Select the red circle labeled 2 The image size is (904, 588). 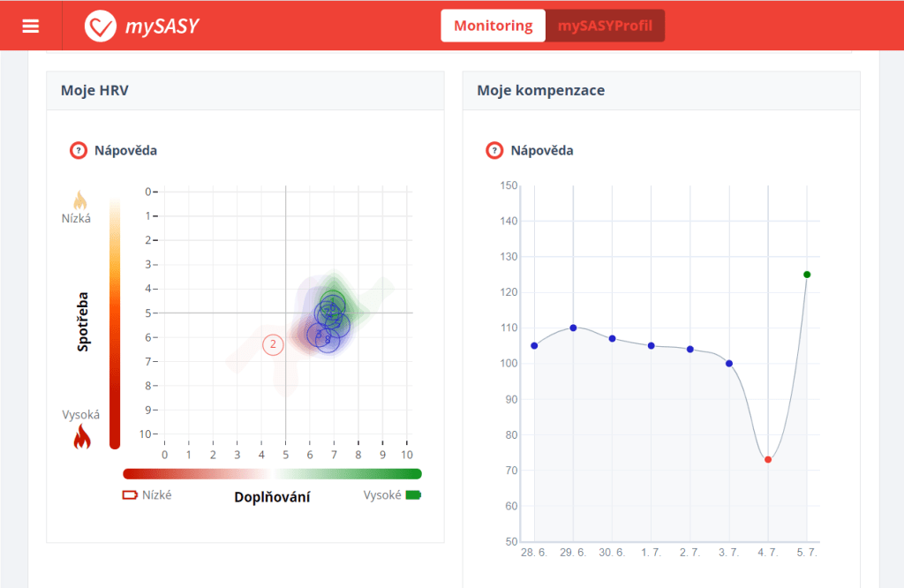(273, 344)
